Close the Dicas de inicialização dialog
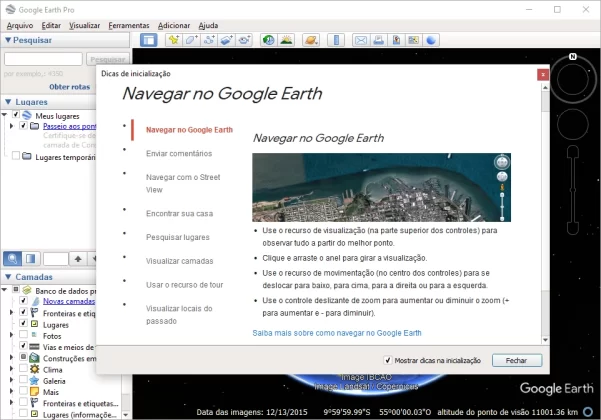This screenshot has width=601, height=420. (543, 74)
